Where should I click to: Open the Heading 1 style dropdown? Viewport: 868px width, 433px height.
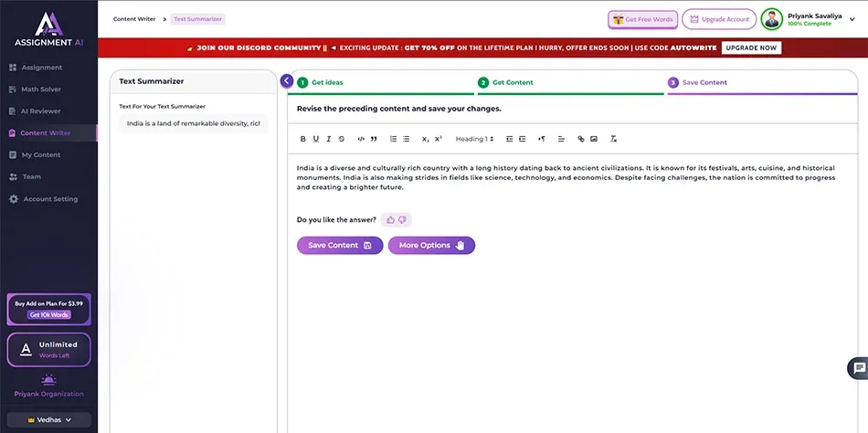coord(474,139)
